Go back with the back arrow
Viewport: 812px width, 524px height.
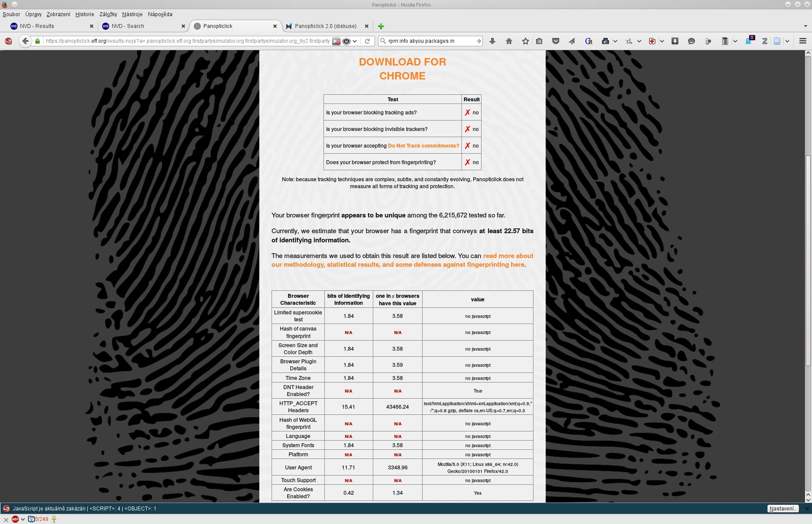pos(25,41)
